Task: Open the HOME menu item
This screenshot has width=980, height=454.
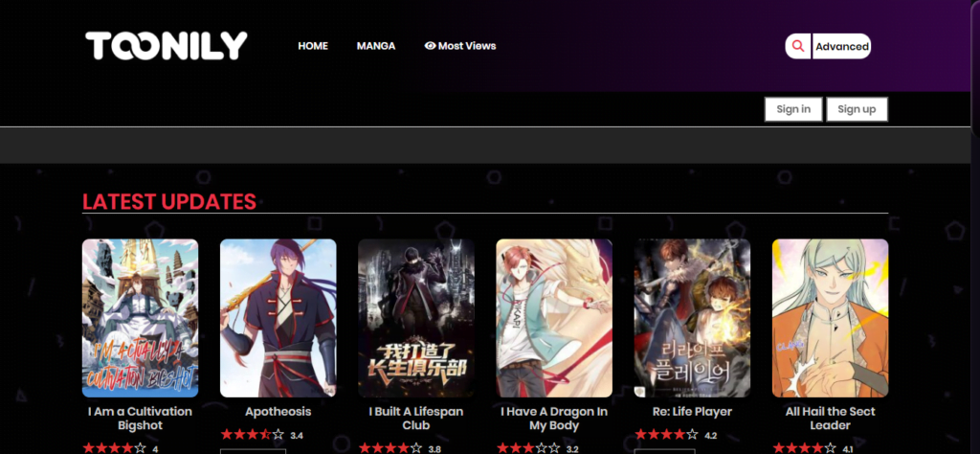Action: coord(313,46)
